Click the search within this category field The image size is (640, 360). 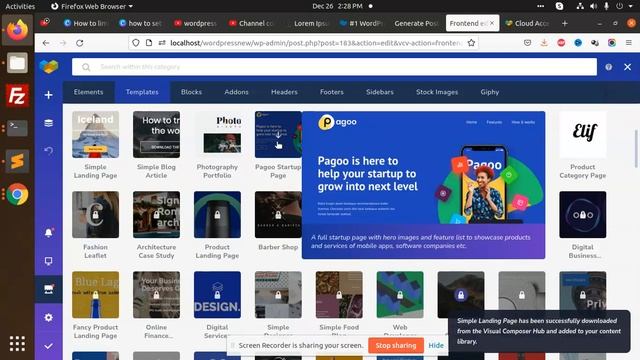tap(334, 67)
